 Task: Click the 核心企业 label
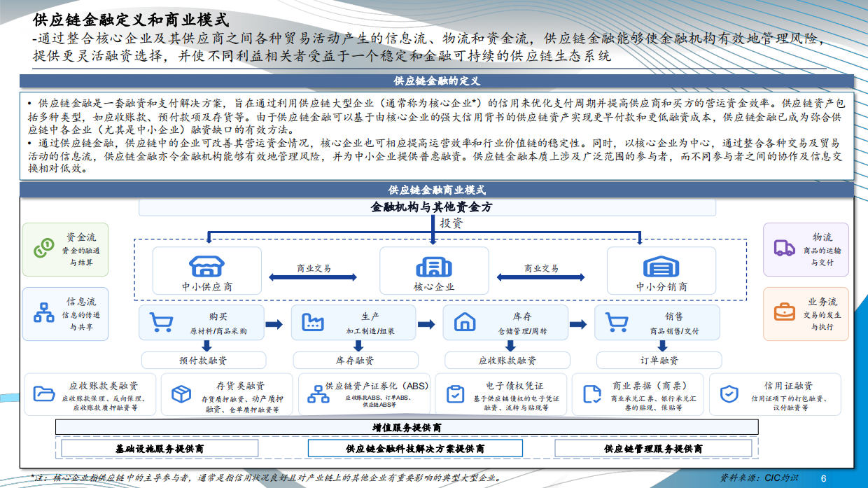[434, 286]
